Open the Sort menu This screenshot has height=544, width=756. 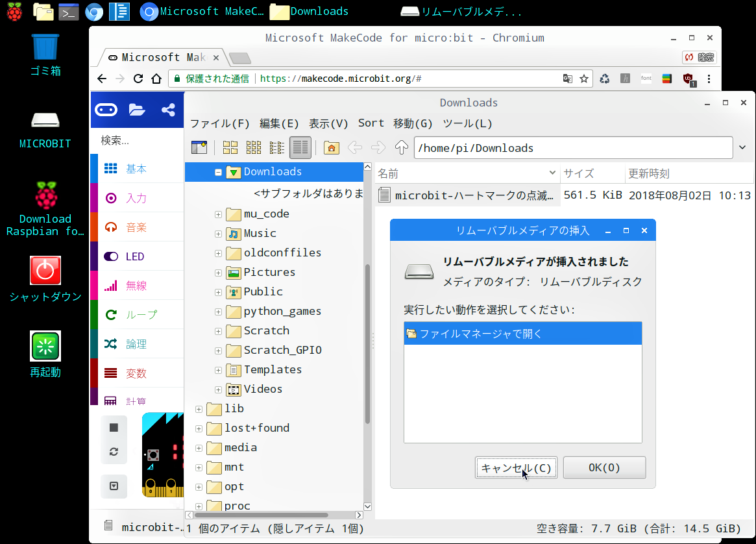[371, 123]
